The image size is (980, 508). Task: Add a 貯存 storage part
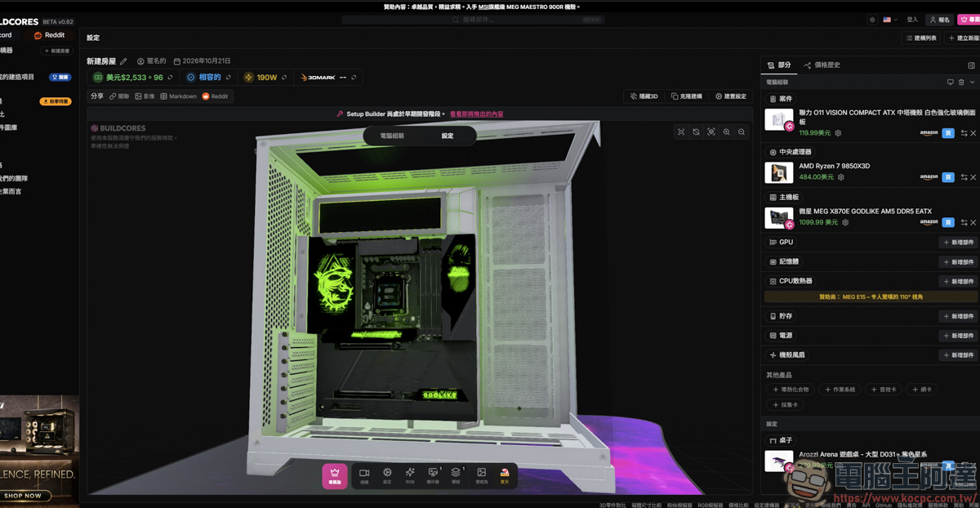[x=958, y=316]
